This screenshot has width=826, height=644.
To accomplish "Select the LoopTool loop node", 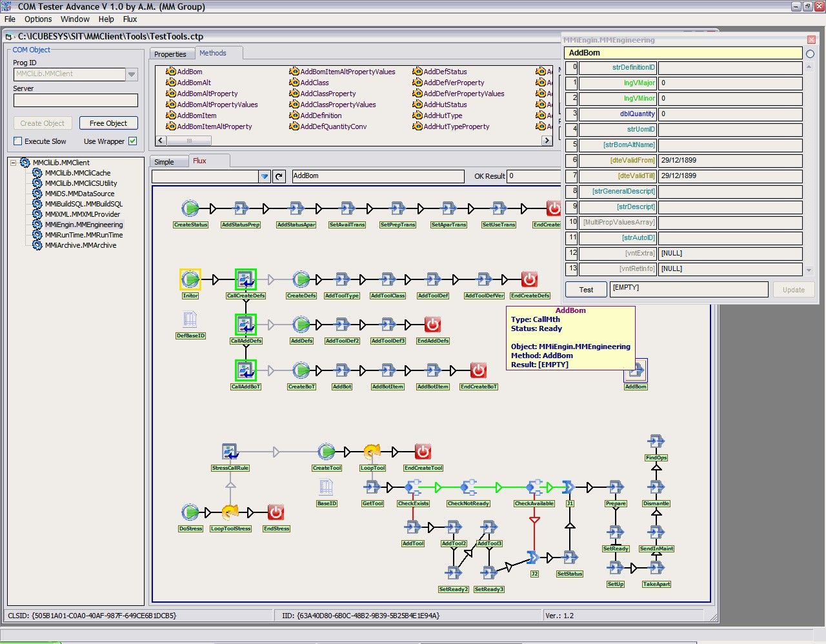I will (x=372, y=451).
